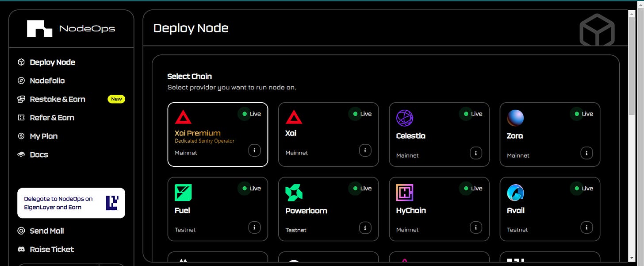Click Live status on Xai Premium card
This screenshot has width=644, height=266.
[x=250, y=114]
